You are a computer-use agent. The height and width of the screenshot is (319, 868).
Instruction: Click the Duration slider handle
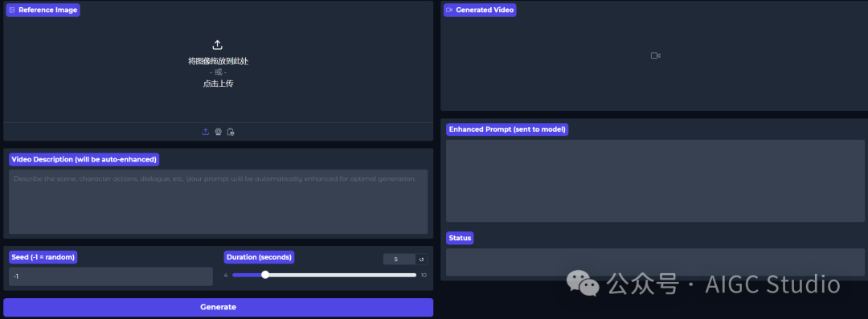[x=265, y=275]
